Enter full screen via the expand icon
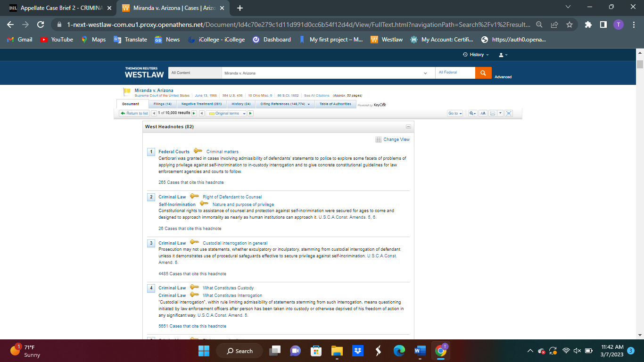Viewport: 644px width, 362px height. click(508, 113)
